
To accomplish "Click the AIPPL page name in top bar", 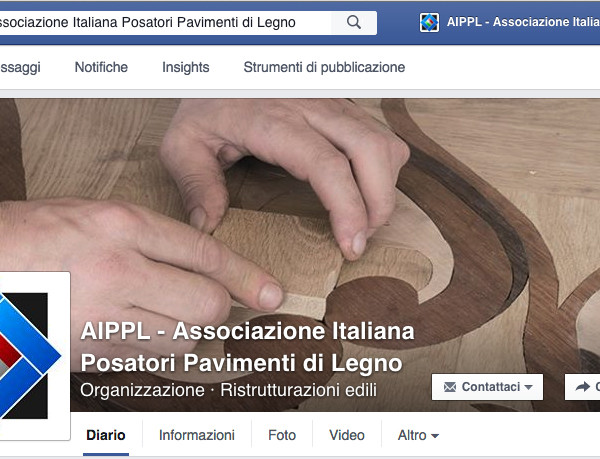I will [523, 22].
